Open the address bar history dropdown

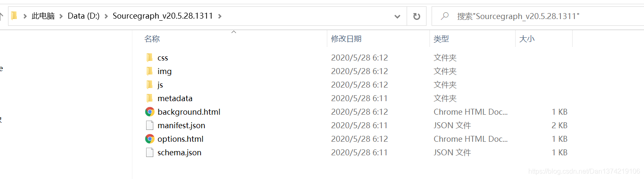397,17
